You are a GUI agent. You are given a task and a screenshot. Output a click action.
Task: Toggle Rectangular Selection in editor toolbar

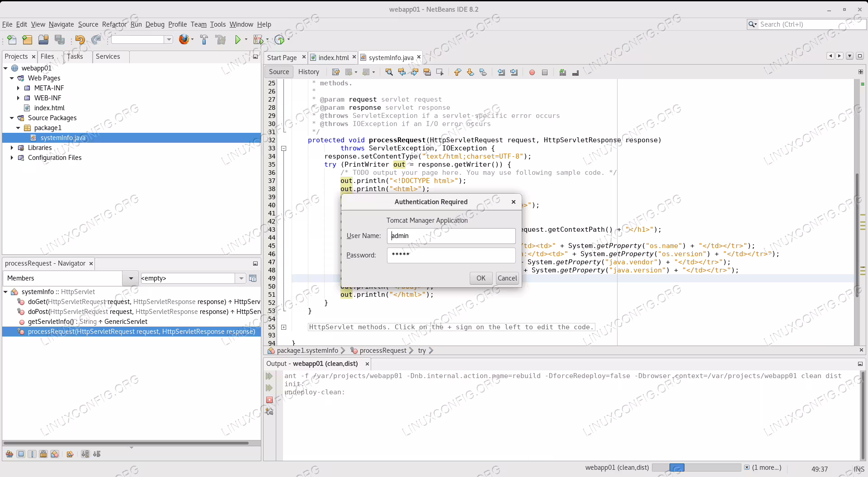tap(439, 72)
